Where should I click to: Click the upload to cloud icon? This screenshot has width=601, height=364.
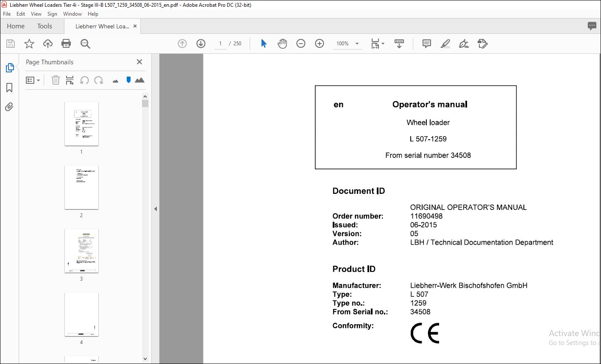click(48, 44)
